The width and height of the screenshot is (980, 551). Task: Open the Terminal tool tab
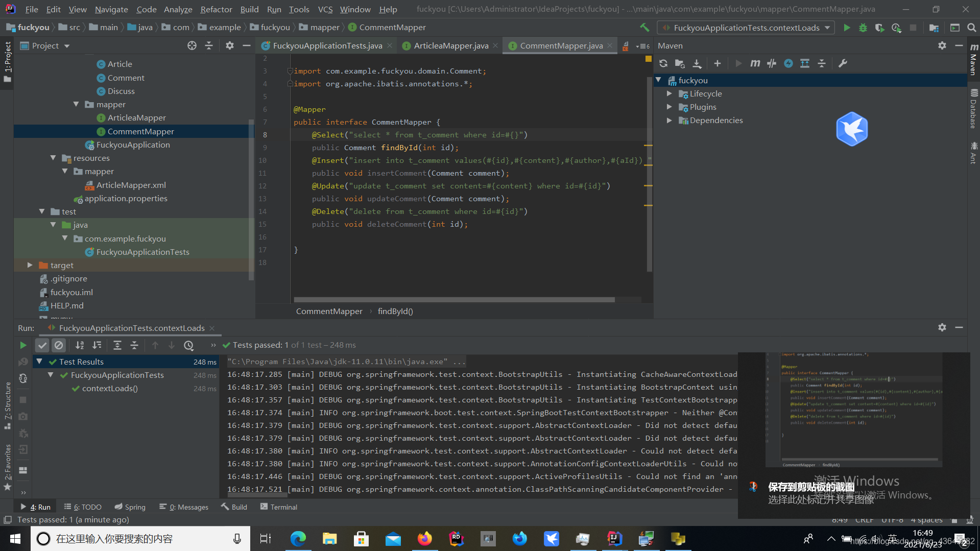click(279, 507)
